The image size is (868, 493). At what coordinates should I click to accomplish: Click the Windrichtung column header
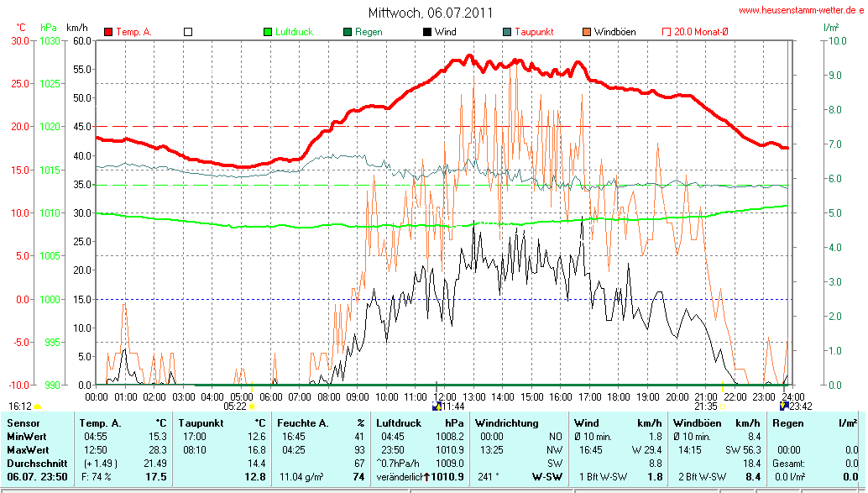coord(505,422)
